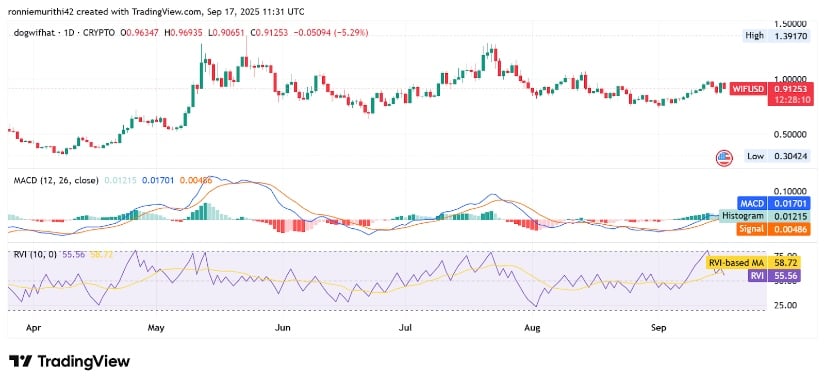The image size is (825, 384).
Task: Click the orange legend signal value 0.00486
Action: pyautogui.click(x=196, y=180)
